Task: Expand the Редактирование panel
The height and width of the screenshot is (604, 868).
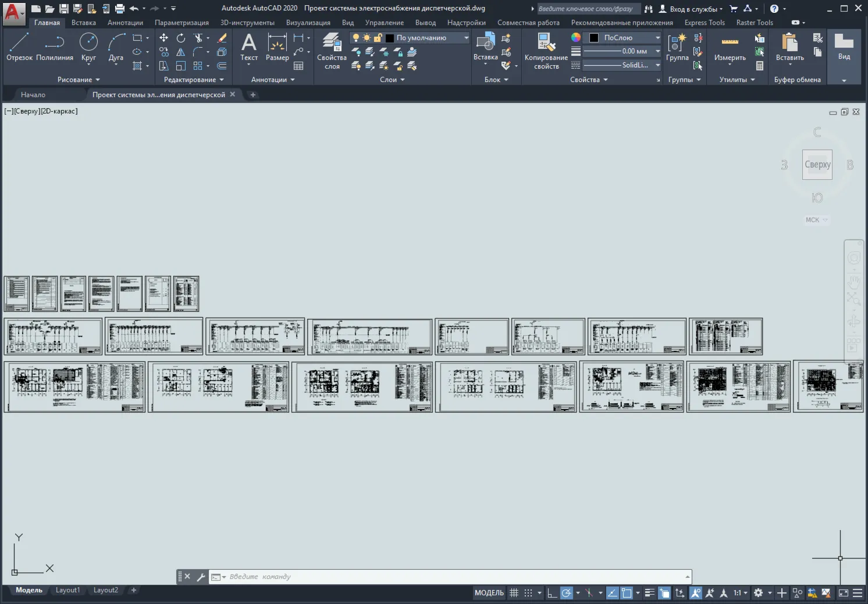Action: pyautogui.click(x=194, y=80)
